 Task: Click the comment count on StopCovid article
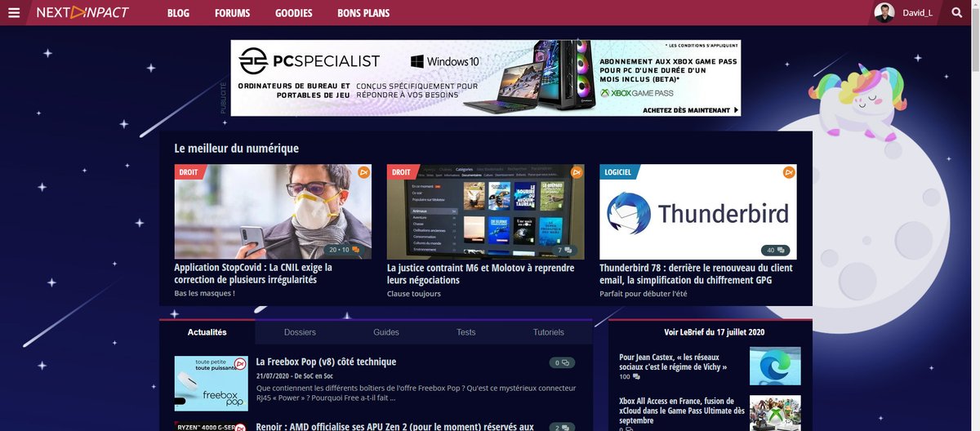[x=344, y=250]
